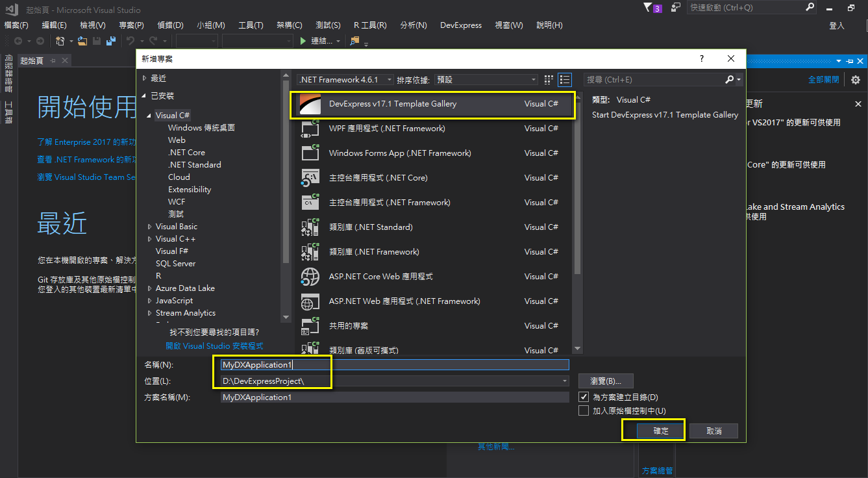This screenshot has width=868, height=478.
Task: Open the 偵錯(D) menu
Action: point(170,25)
